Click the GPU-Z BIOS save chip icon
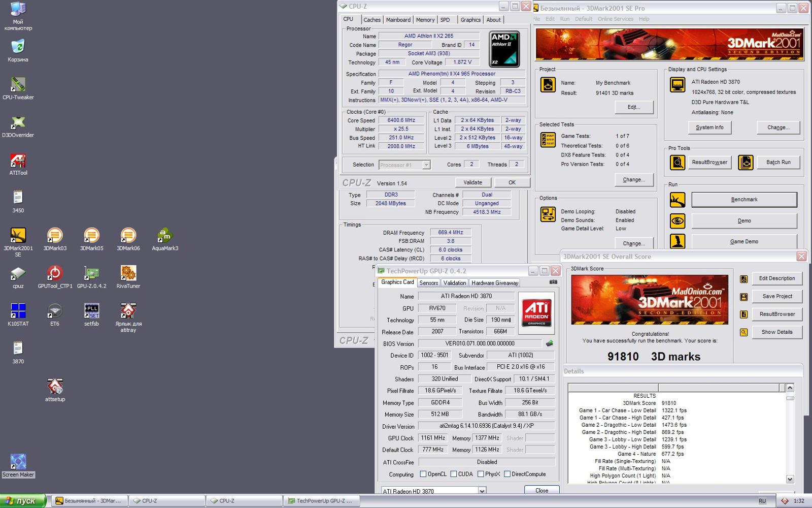Image resolution: width=812 pixels, height=508 pixels. pyautogui.click(x=549, y=343)
